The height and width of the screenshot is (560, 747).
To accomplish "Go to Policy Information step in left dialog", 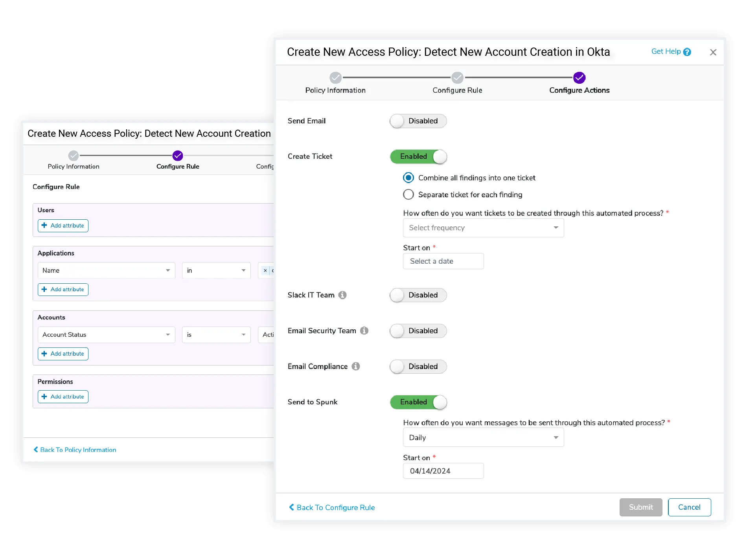I will click(x=74, y=156).
